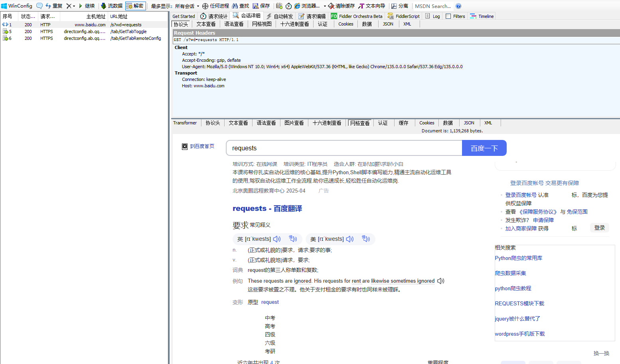Click the 保障服务协议 link
Viewport: 620px width, 364px height.
click(538, 212)
